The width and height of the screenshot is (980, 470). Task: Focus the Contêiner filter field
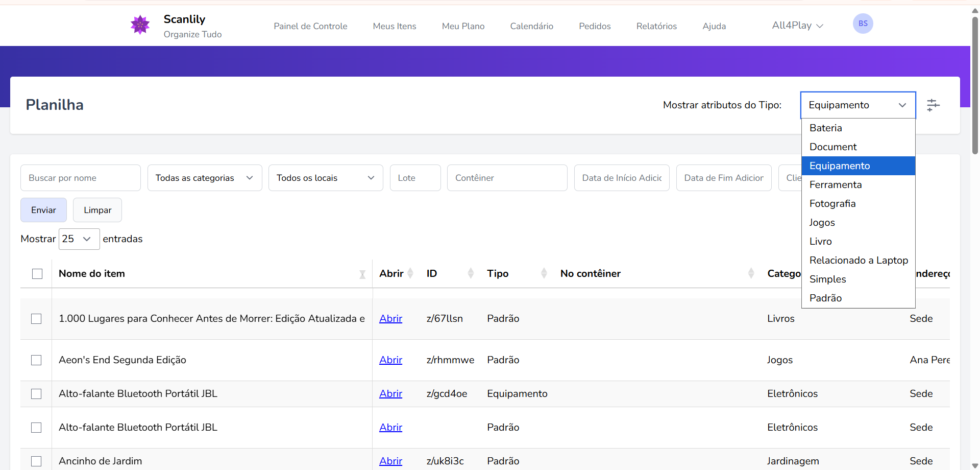507,178
